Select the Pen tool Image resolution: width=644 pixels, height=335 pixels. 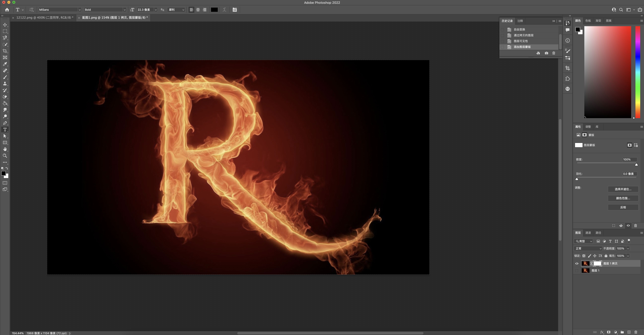[5, 123]
